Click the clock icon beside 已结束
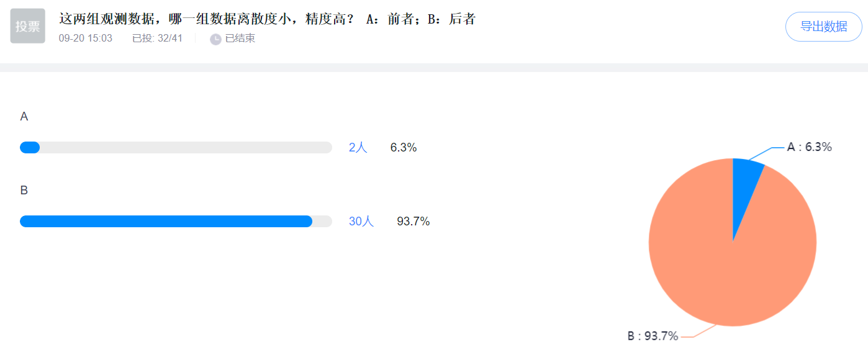 pyautogui.click(x=215, y=39)
